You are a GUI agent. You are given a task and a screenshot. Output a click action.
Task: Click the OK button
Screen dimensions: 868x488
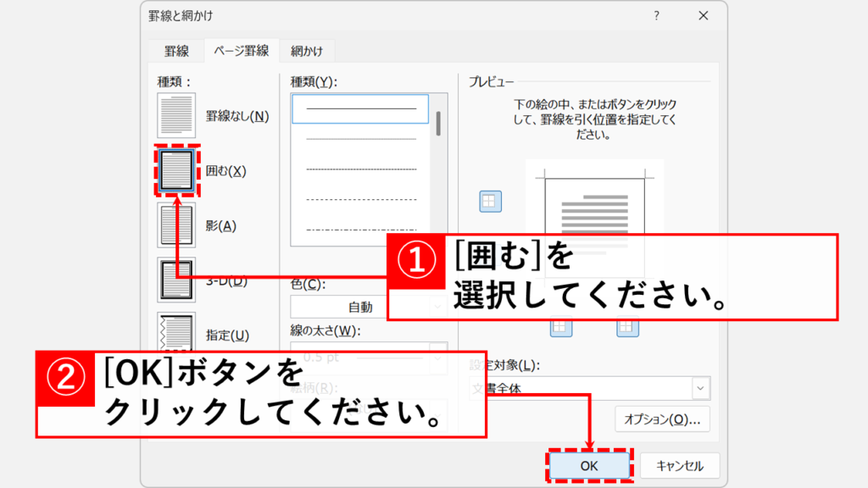tap(589, 466)
